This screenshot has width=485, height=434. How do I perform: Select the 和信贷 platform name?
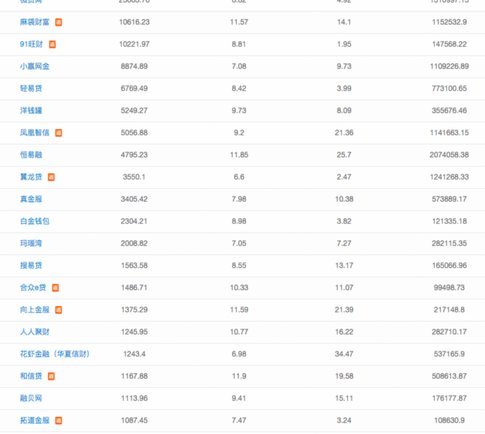tap(31, 376)
